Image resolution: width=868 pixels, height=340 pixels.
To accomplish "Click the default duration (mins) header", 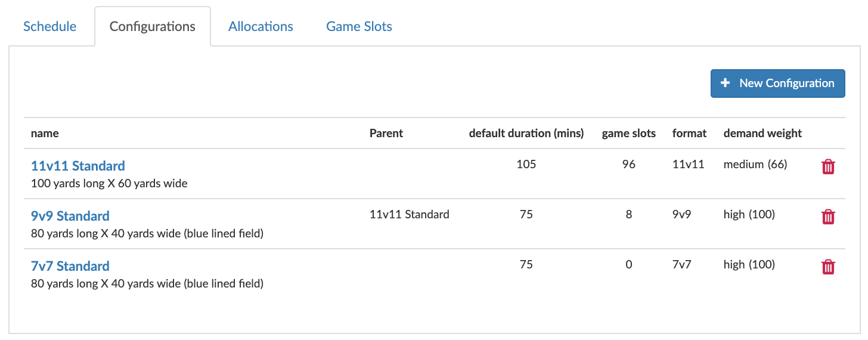I will click(x=526, y=133).
